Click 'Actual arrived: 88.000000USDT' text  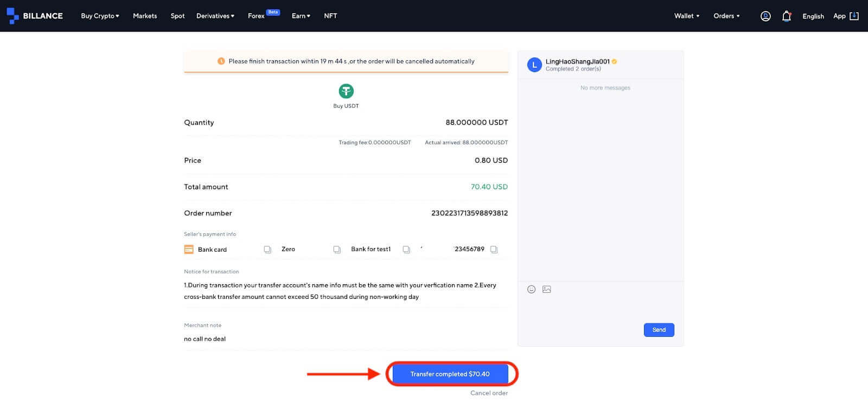click(x=466, y=143)
